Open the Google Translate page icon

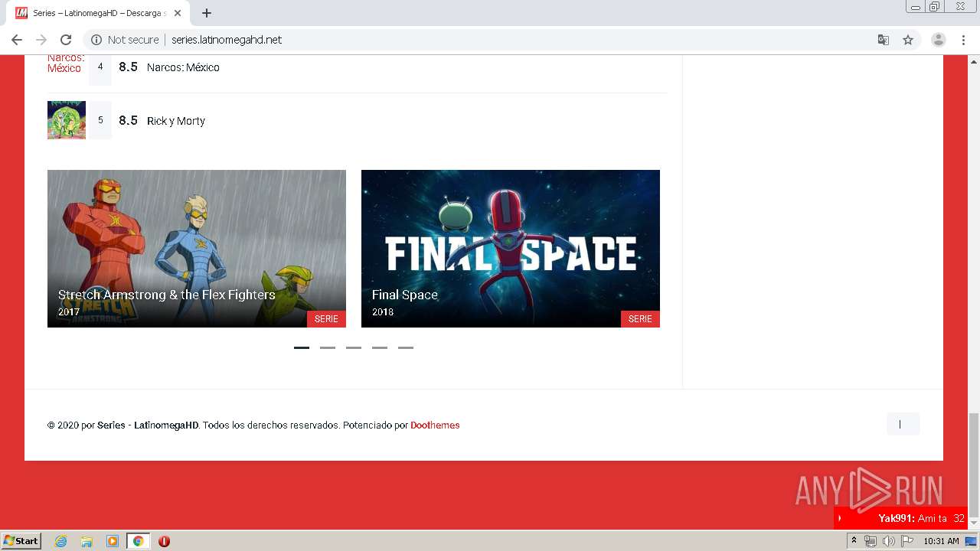pos(883,40)
